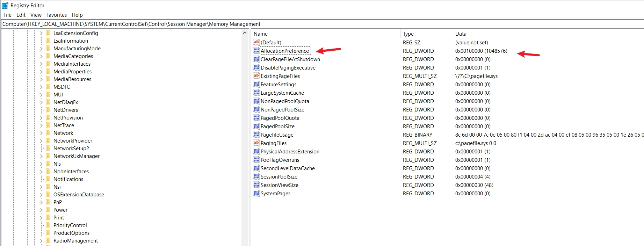The height and width of the screenshot is (246, 644).
Task: Click the SystemPages DWORD value icon
Action: [256, 194]
